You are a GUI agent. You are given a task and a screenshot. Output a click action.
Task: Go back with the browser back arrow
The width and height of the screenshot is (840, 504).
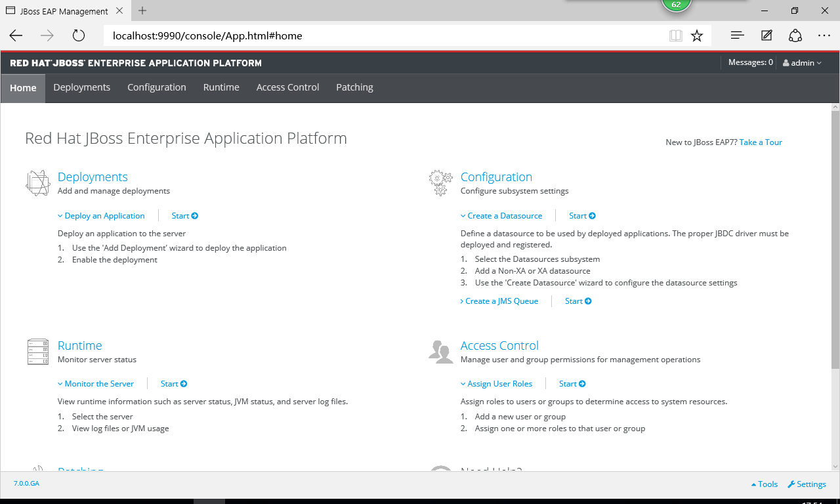click(16, 36)
